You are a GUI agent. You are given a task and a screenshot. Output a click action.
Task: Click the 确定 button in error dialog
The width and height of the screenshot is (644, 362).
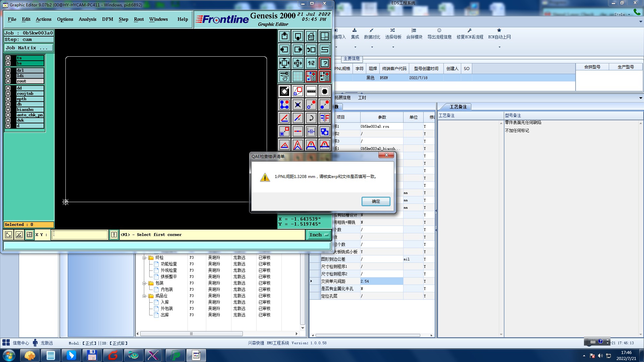coord(376,201)
